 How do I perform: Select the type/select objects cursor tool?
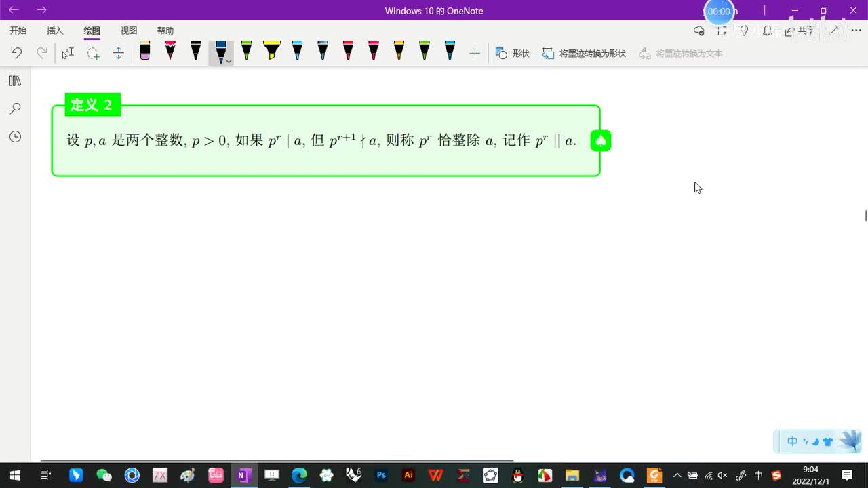pos(68,53)
